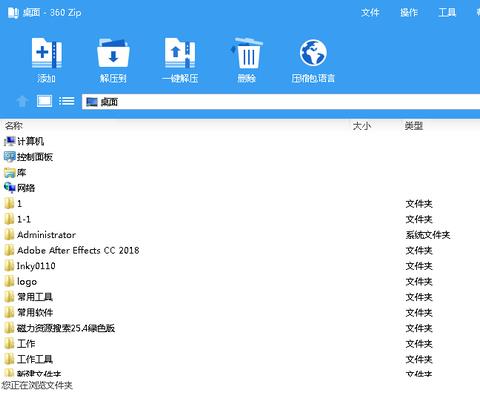Select the Inky0110 folder name
480x396 pixels.
pos(36,266)
